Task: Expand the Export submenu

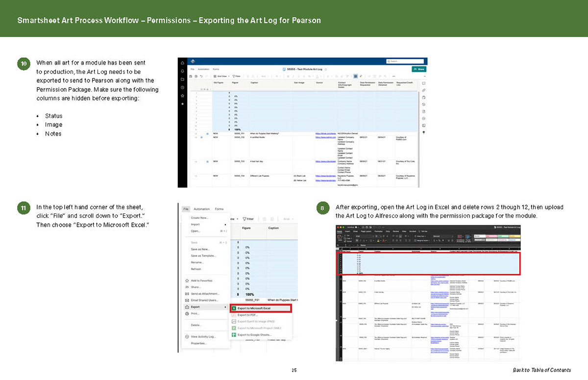Action: pyautogui.click(x=206, y=307)
